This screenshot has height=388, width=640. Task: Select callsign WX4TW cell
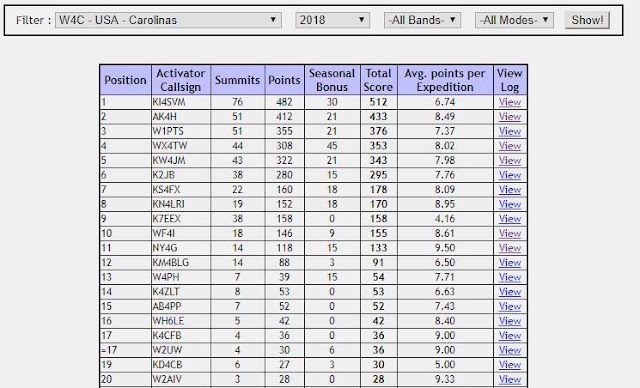point(181,146)
